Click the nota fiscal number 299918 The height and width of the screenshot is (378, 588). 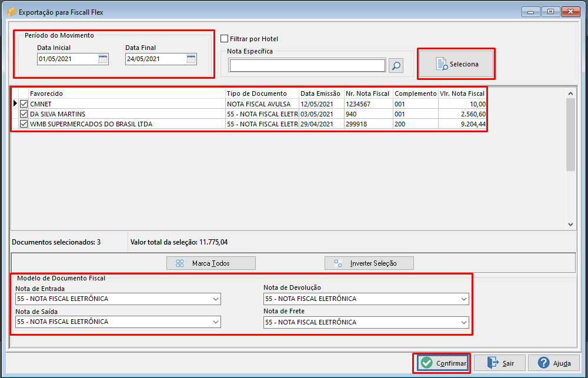point(368,124)
